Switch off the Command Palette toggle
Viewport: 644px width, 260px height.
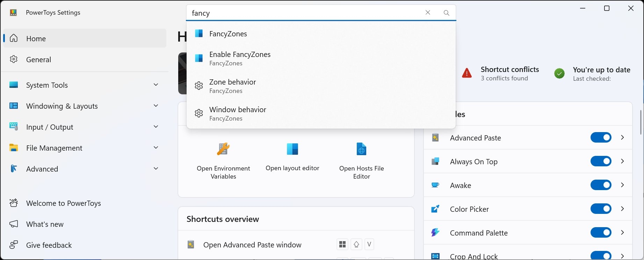[x=601, y=232]
